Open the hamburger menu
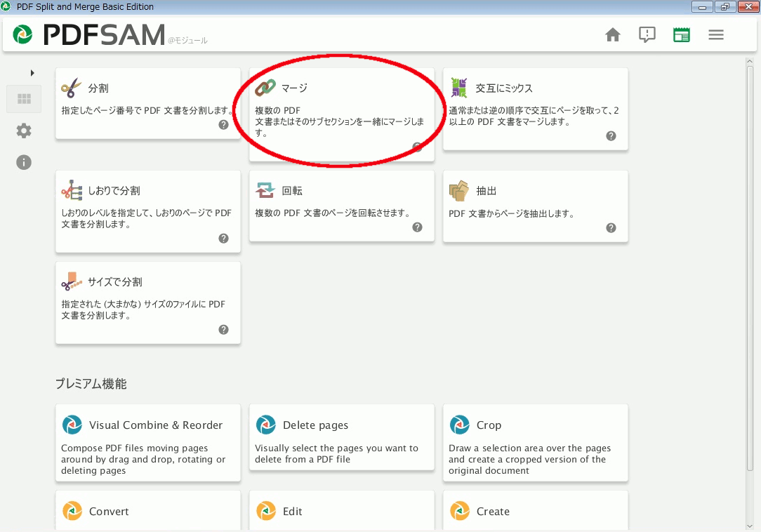The width and height of the screenshot is (761, 532). (x=716, y=35)
